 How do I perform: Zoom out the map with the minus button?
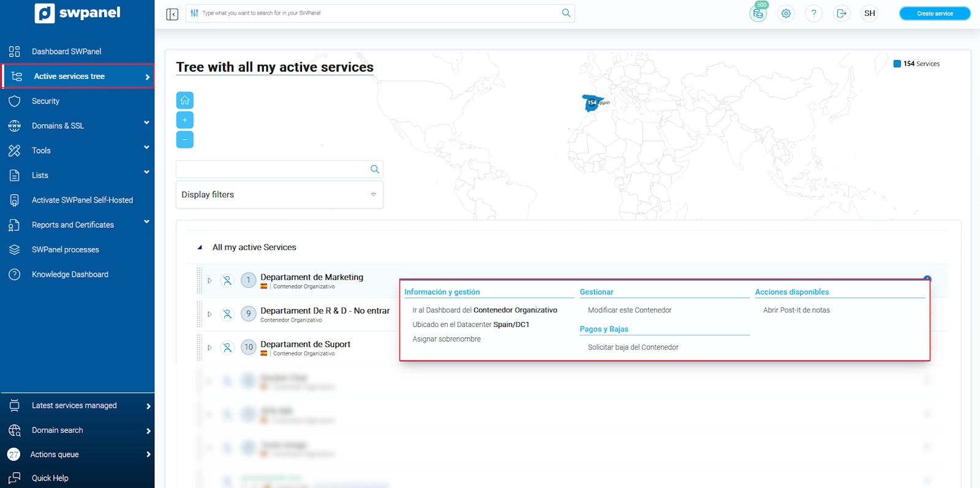pyautogui.click(x=184, y=140)
